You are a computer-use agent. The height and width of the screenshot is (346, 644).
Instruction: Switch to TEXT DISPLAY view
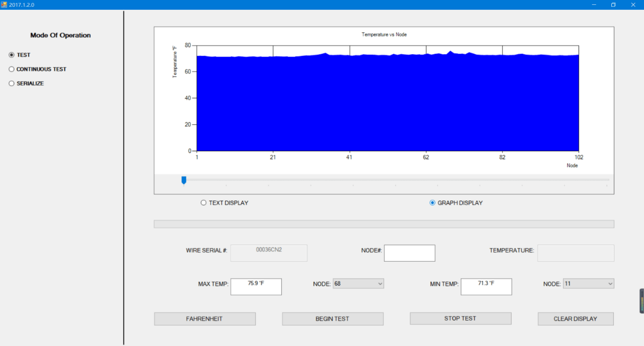(203, 203)
